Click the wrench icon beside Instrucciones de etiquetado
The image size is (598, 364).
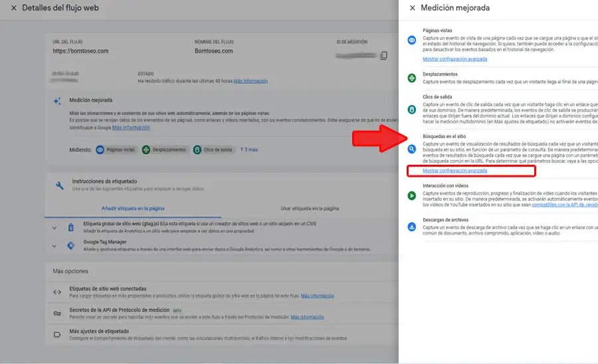point(60,185)
